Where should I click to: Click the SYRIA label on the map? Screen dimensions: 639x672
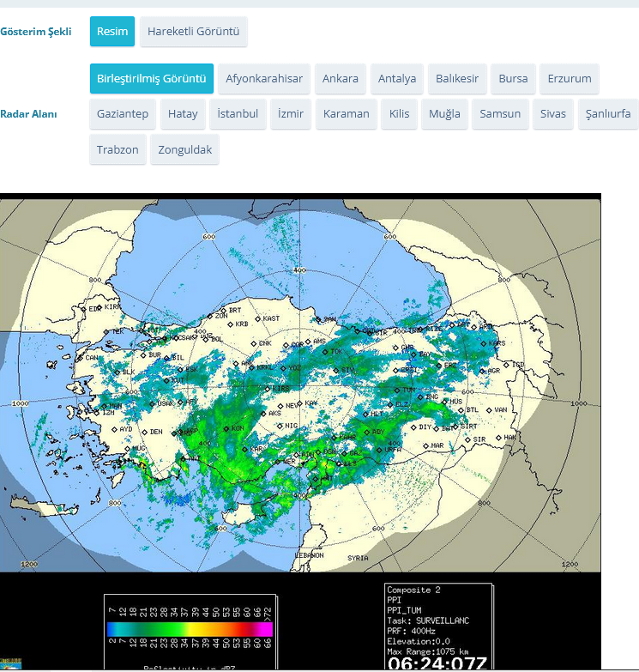pyautogui.click(x=358, y=558)
